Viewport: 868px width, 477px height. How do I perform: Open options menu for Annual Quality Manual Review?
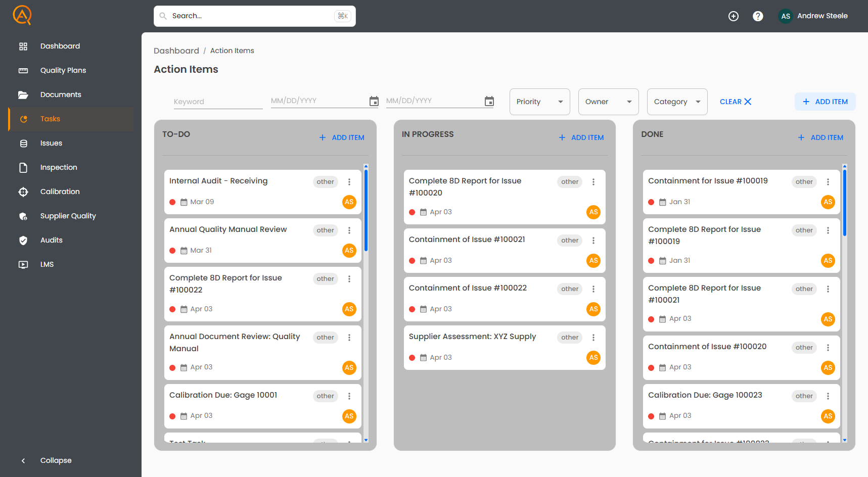click(x=349, y=230)
